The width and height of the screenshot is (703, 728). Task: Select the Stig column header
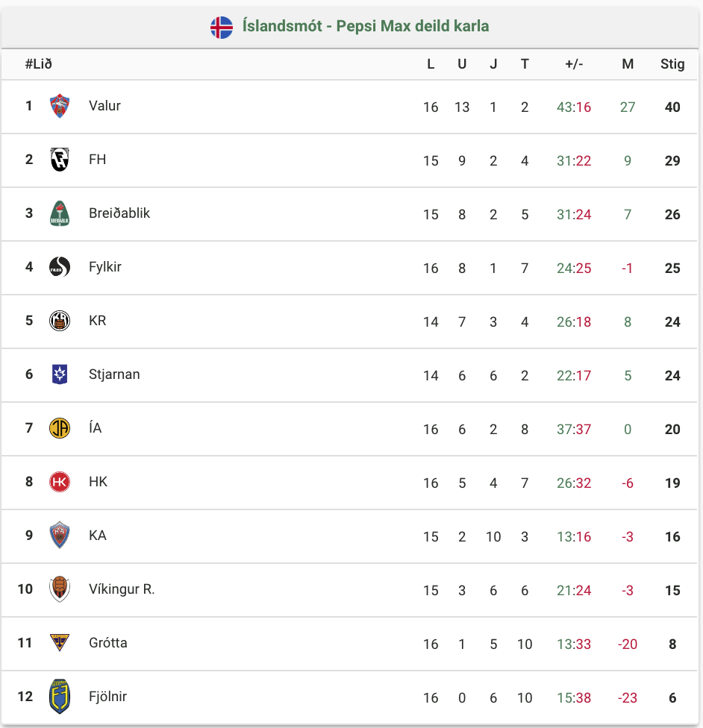[672, 64]
